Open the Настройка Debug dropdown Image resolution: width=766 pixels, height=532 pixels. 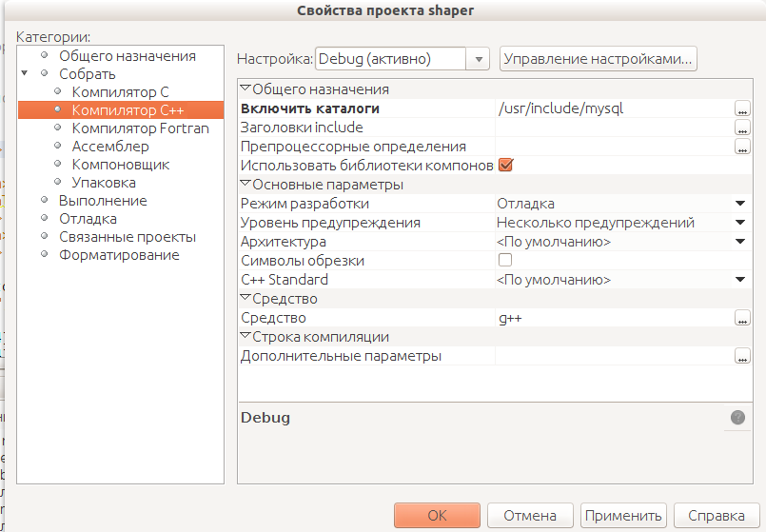point(477,59)
